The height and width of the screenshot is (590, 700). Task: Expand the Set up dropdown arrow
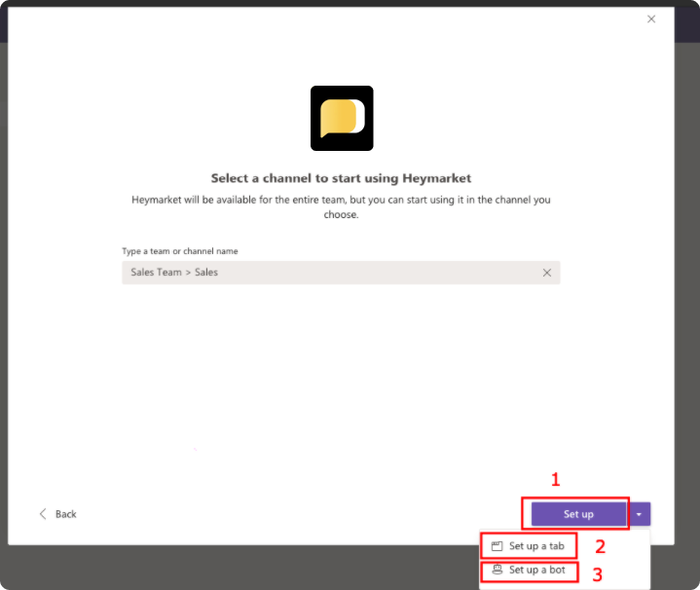coord(639,514)
